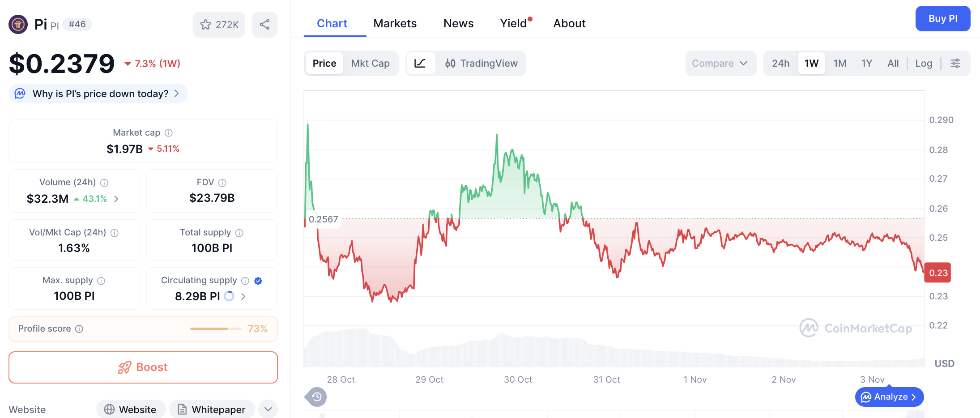Expand Circulating supply details arrow
This screenshot has width=980, height=418.
click(x=243, y=296)
